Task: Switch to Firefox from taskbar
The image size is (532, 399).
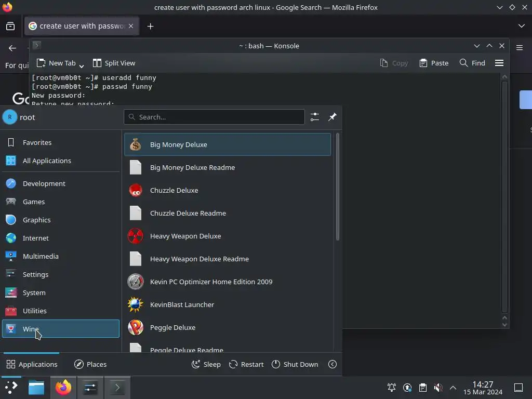Action: point(63,388)
